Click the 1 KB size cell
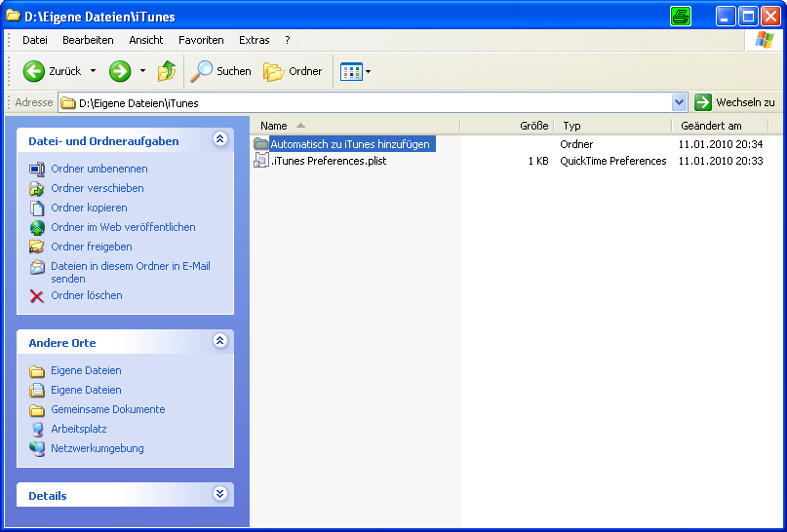This screenshot has height=532, width=787. (x=538, y=161)
